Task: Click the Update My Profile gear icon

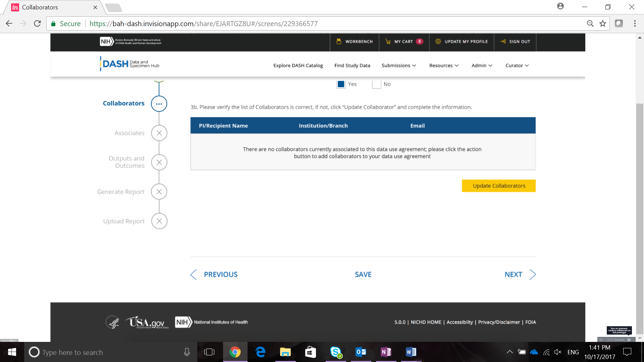Action: [438, 42]
